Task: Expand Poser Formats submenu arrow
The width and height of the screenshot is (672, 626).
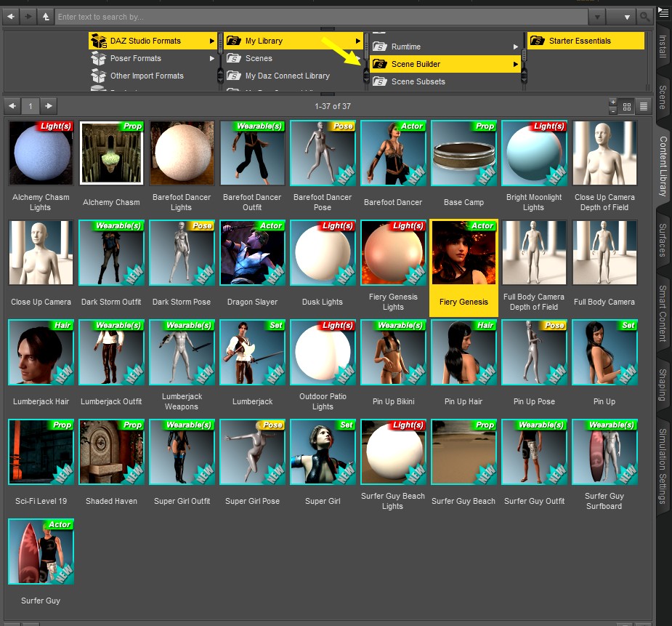Action: 211,58
